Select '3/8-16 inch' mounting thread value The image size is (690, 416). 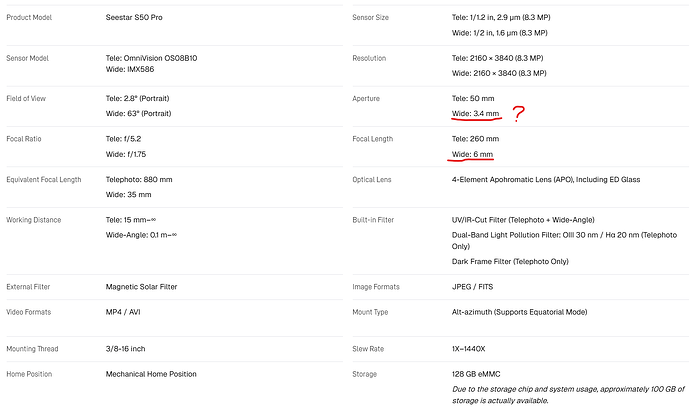pos(125,349)
